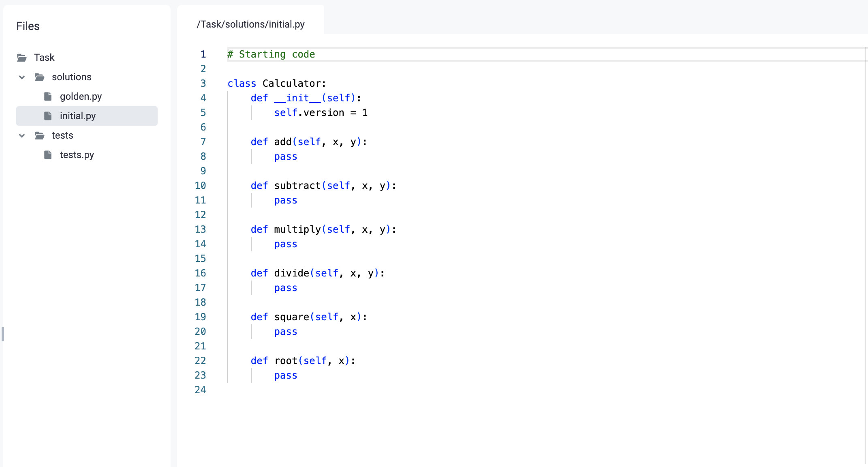Image resolution: width=868 pixels, height=467 pixels.
Task: Click 'pass' under the subtract method
Action: 286,200
